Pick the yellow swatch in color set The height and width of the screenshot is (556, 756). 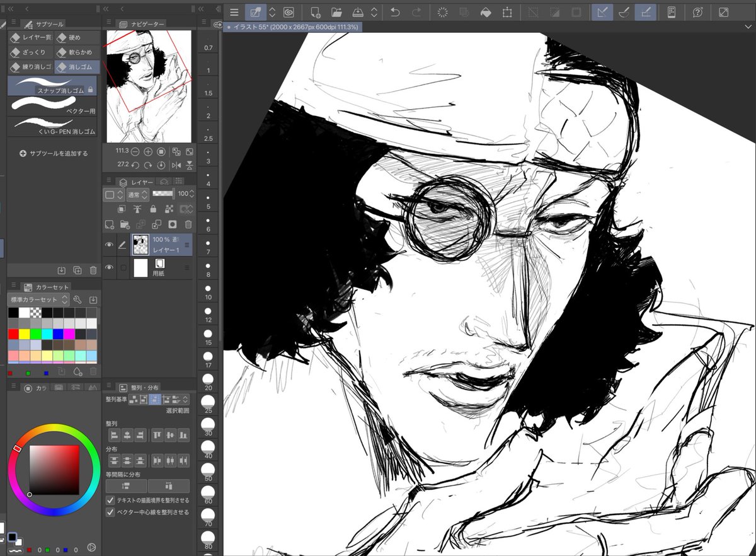click(25, 334)
